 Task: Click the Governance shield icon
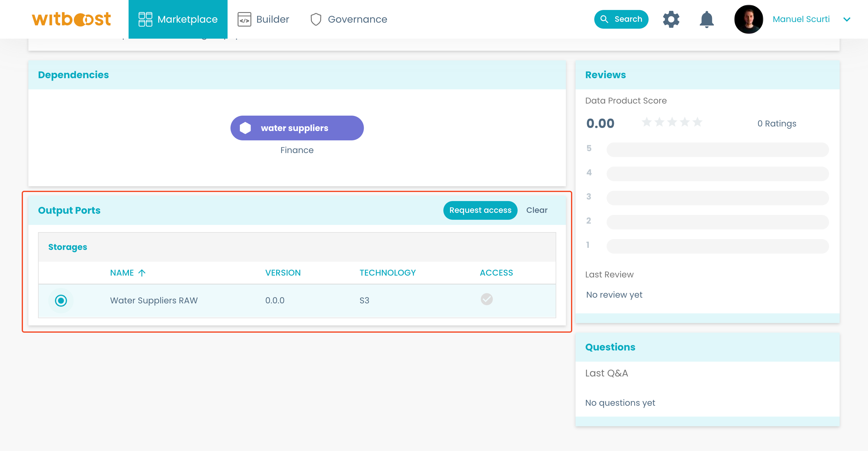(x=316, y=19)
